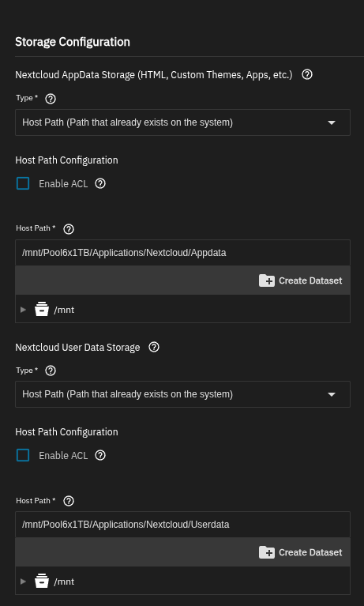Click help icon next to AppData Host Path label
Screen dimensions: 364x606
69,229
